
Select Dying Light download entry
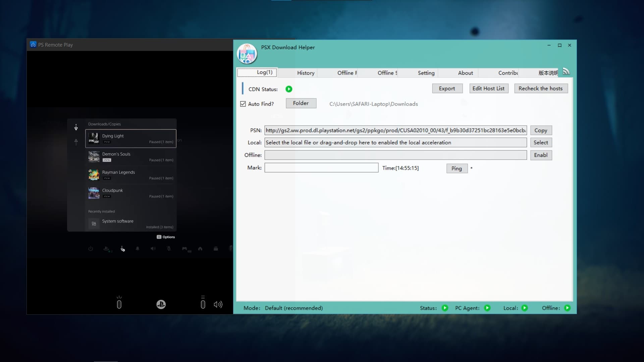(131, 138)
